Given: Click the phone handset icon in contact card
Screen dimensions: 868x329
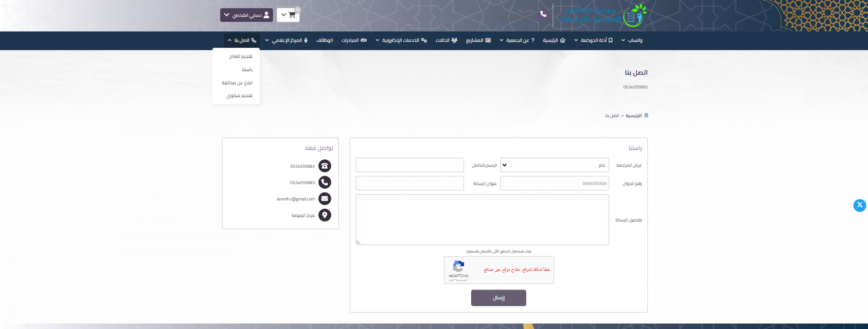Looking at the screenshot, I should click(324, 182).
